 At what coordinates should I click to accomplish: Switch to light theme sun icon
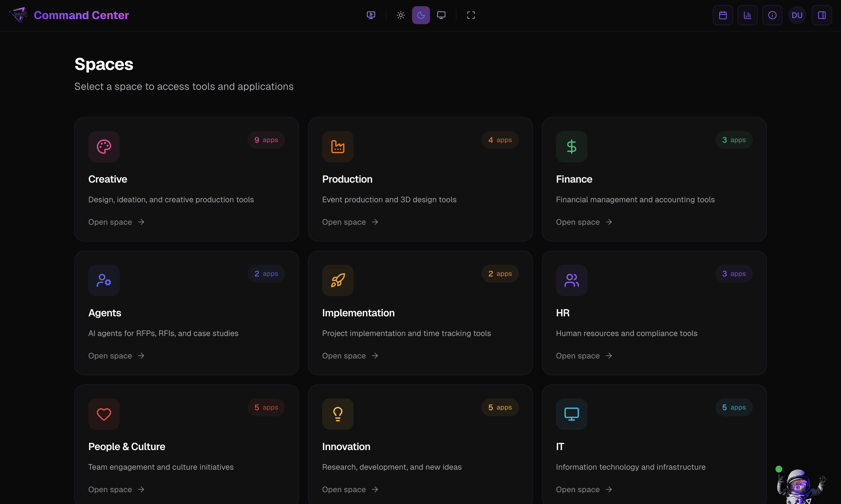(401, 15)
